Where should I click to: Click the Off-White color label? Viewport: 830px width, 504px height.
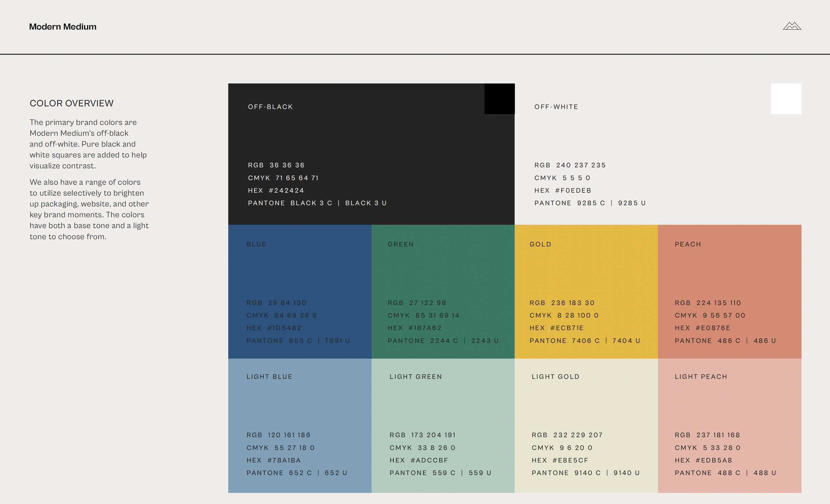coord(556,107)
